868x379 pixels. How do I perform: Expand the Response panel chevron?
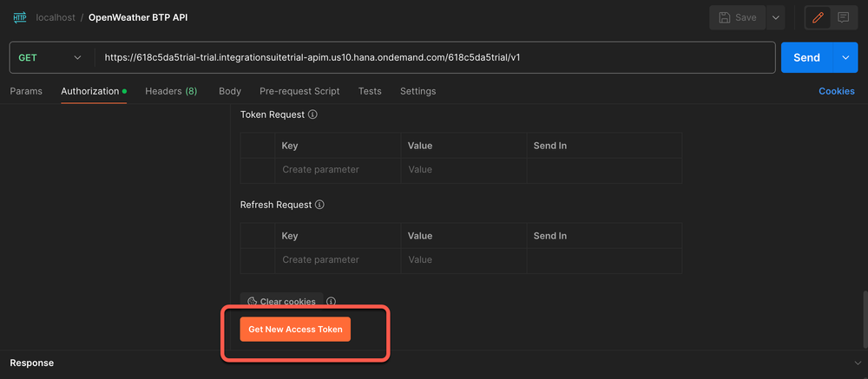(x=858, y=363)
